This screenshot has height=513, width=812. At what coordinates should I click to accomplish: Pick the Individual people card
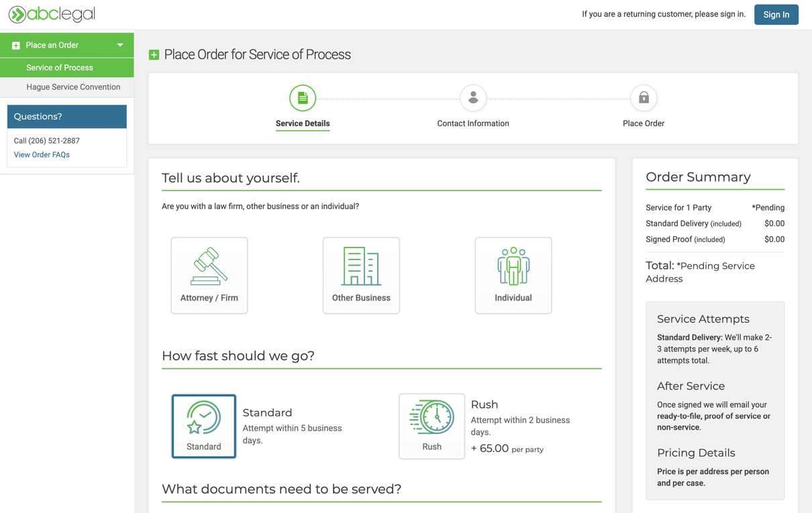(x=513, y=275)
